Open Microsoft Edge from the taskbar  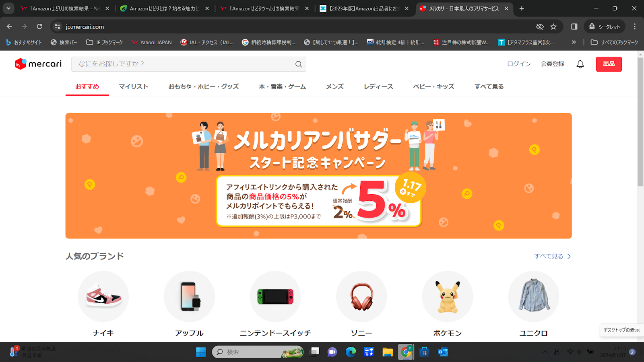point(351,352)
